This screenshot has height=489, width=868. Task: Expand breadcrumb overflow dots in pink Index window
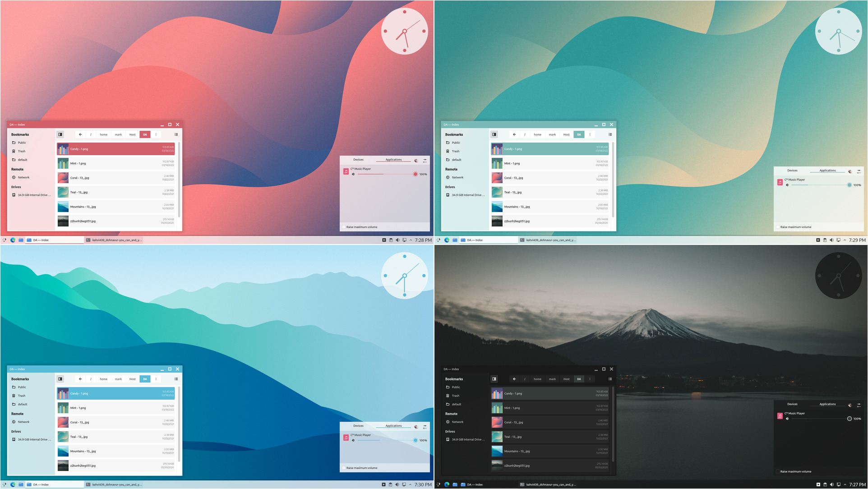156,134
